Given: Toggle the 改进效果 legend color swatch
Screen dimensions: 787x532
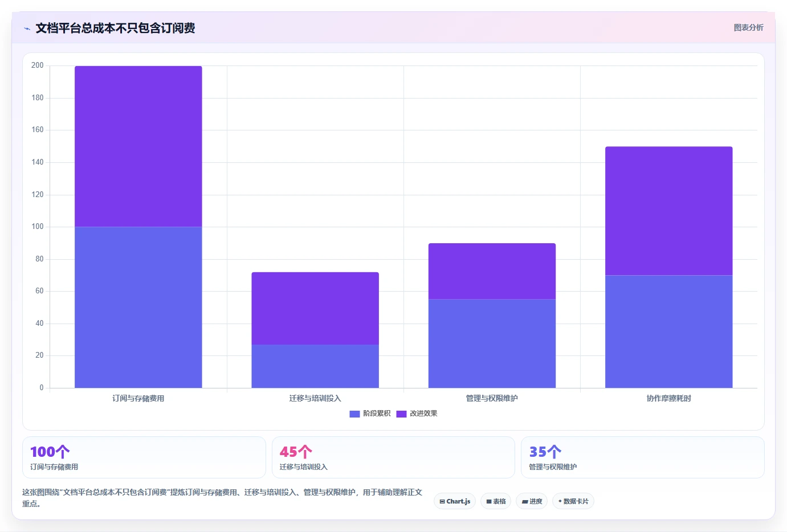Looking at the screenshot, I should click(401, 414).
